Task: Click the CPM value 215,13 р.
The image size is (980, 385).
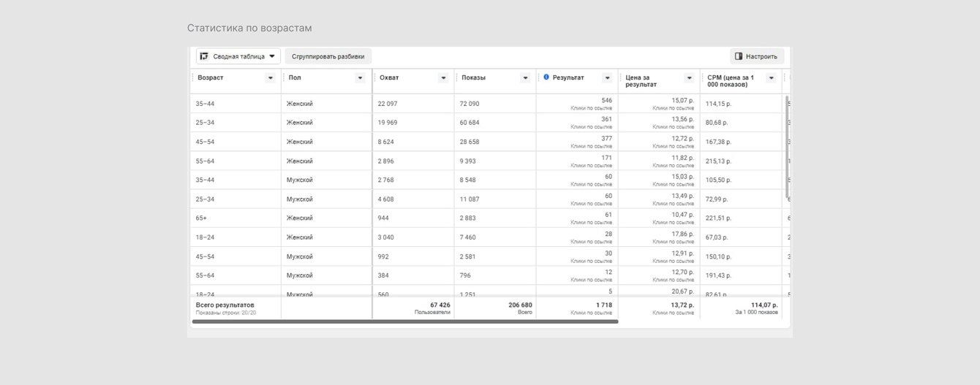Action: coord(718,161)
